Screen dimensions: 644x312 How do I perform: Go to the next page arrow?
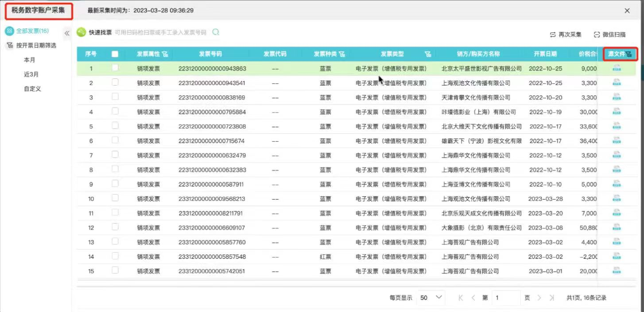point(539,298)
